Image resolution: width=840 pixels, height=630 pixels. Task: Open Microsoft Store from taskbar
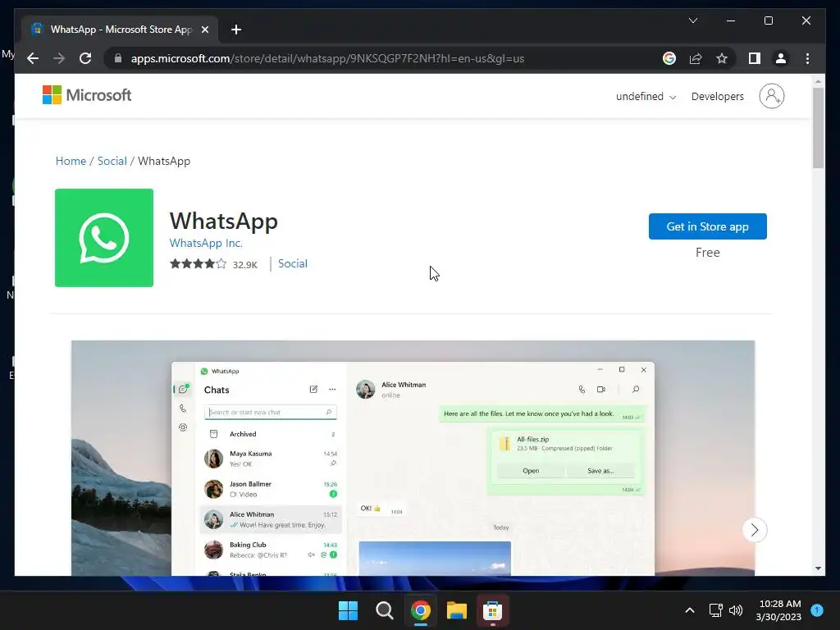492,610
